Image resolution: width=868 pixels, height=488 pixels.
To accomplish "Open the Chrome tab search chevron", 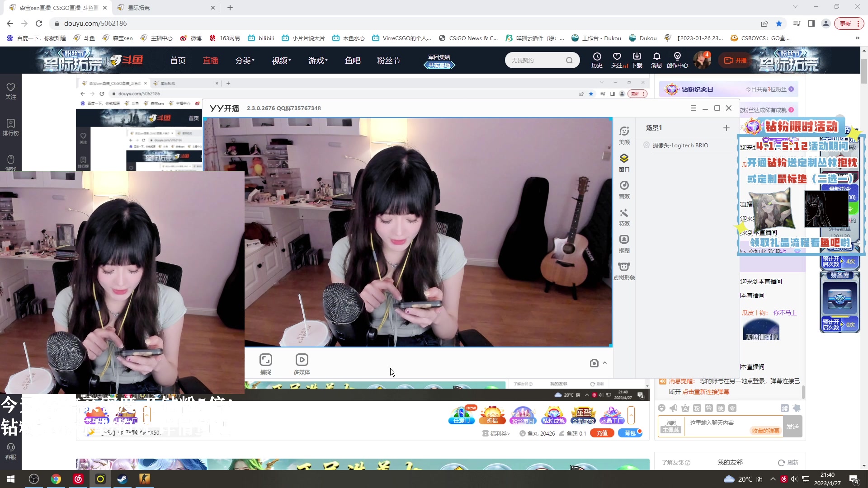I will point(795,6).
